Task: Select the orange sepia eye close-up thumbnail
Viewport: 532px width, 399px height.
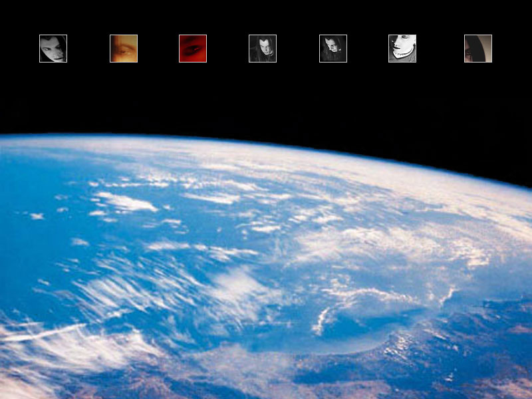Action: tap(124, 49)
